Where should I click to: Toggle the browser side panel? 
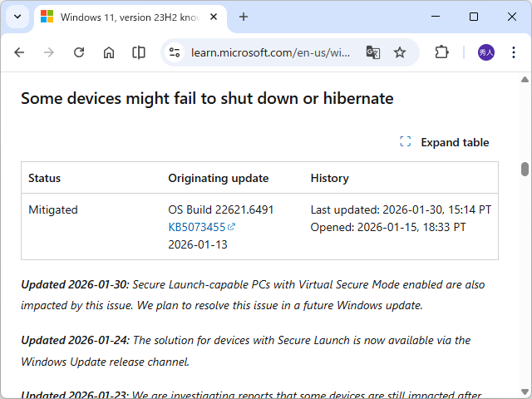coord(139,52)
